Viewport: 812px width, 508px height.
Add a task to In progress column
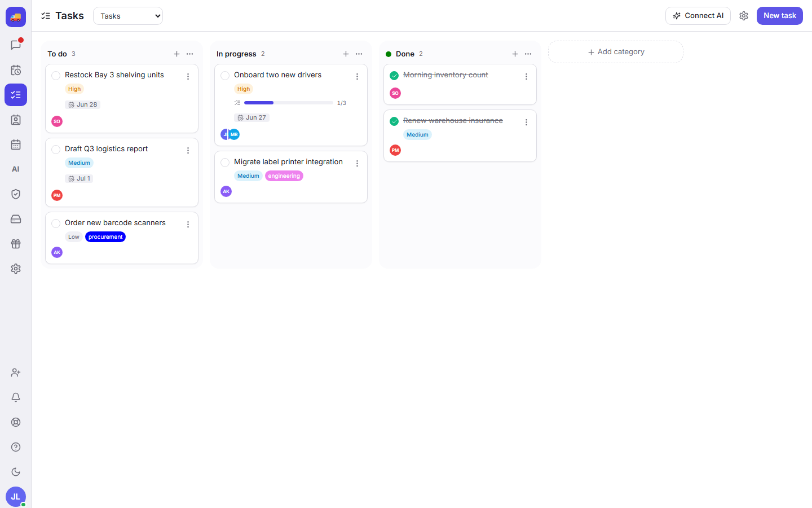tap(346, 54)
